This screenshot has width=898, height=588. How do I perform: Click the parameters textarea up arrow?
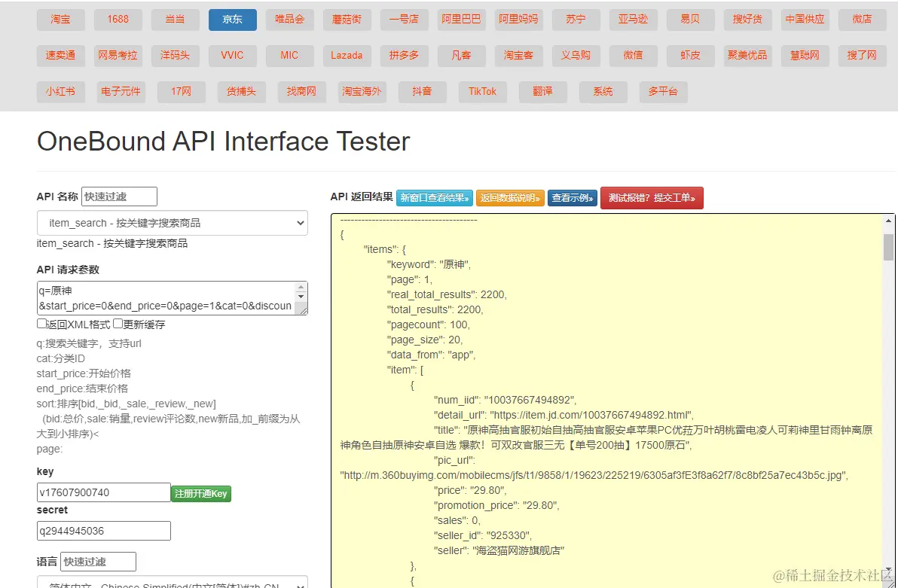point(301,287)
